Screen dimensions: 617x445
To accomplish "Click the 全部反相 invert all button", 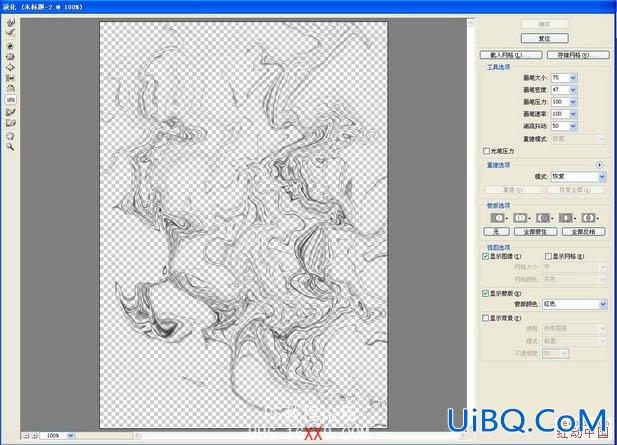I will [584, 232].
